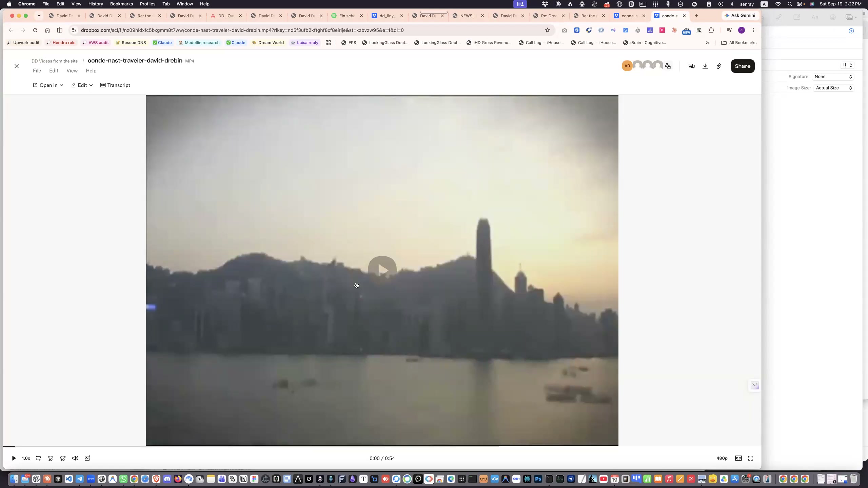Go to DD Videos from the site folder

(55, 61)
